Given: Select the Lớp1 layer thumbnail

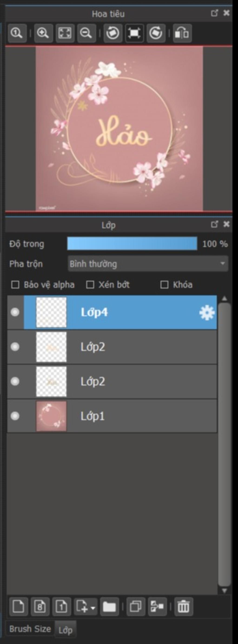Looking at the screenshot, I should [x=51, y=416].
